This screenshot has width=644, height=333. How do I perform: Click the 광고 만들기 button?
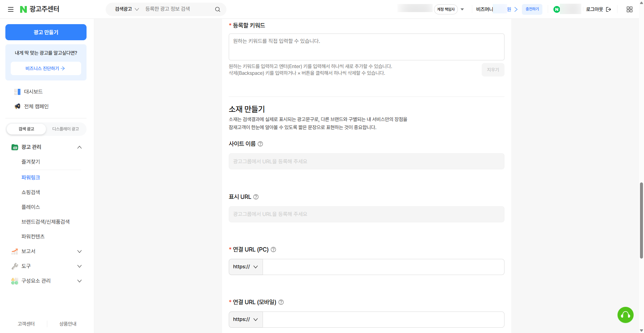click(x=46, y=32)
